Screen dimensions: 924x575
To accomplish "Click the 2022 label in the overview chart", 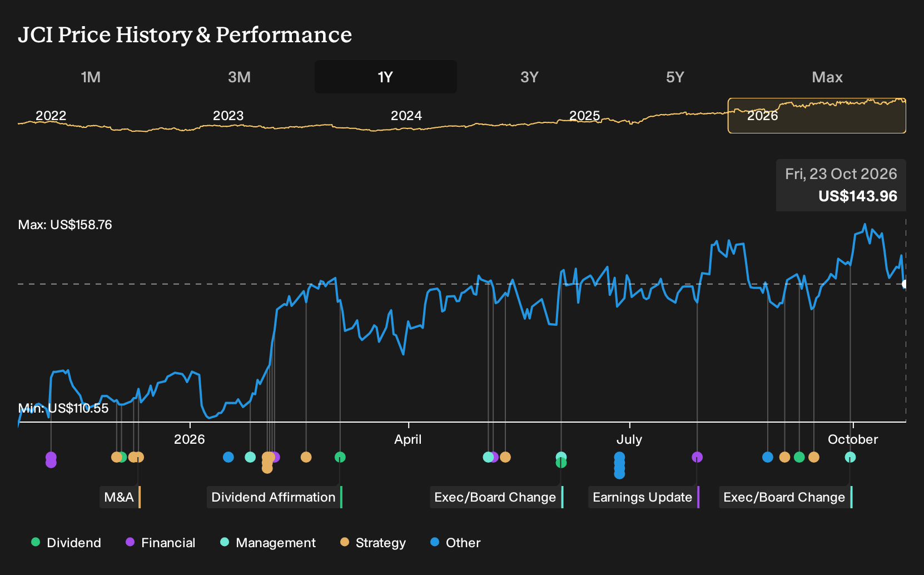I will [x=51, y=116].
